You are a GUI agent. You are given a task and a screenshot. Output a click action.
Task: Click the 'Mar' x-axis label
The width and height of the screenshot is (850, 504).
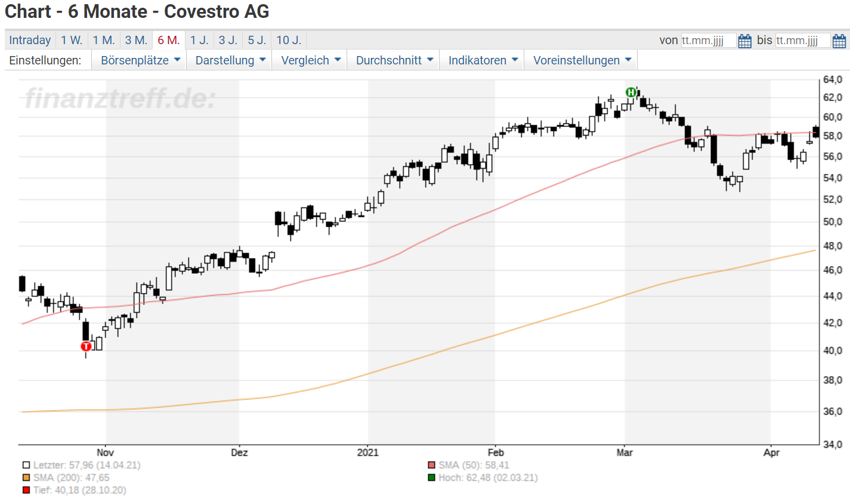(625, 453)
